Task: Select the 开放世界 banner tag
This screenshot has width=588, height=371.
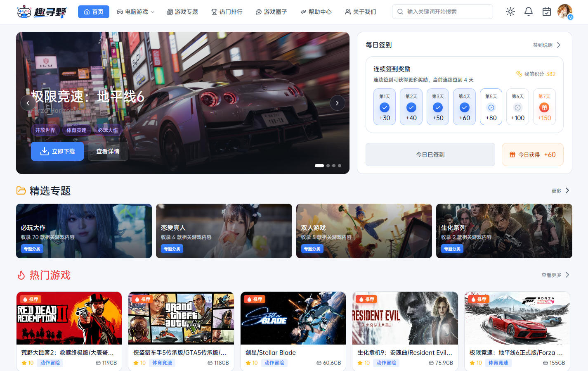Action: click(45, 130)
